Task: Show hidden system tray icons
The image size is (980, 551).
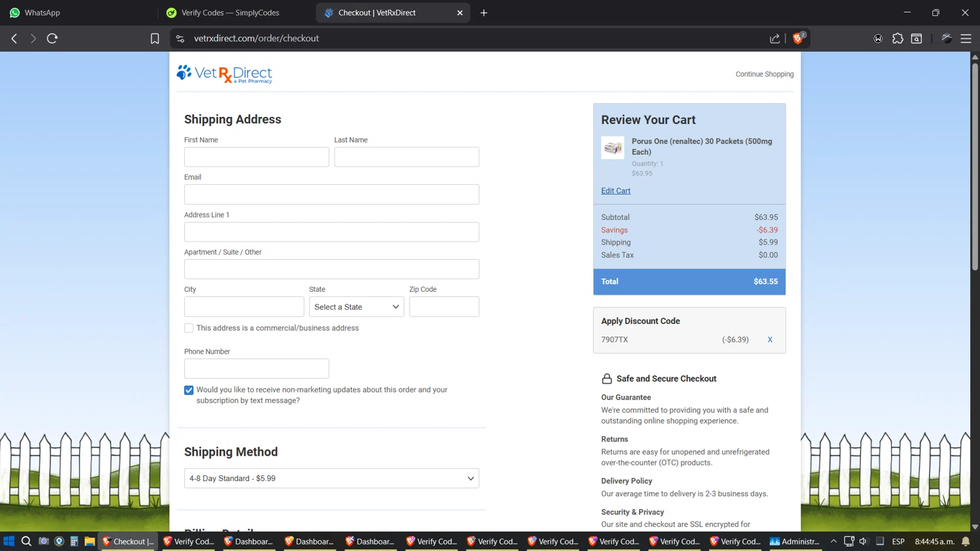Action: [x=834, y=541]
